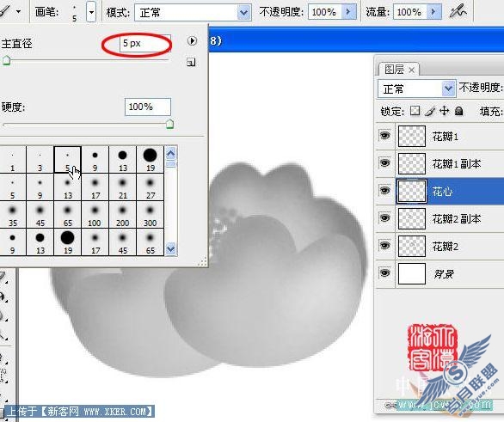Click the 花瓣2 layer thumbnail
This screenshot has height=422, width=504.
point(412,247)
